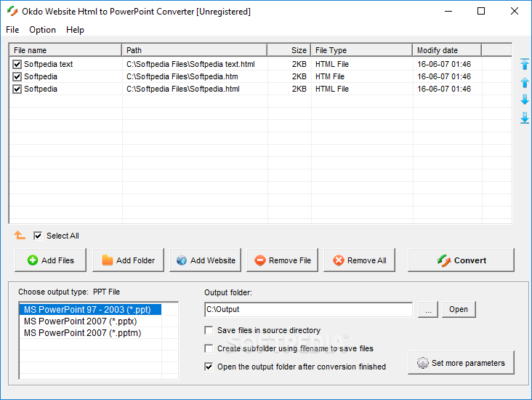Screen dimensions: 532x400
Task: Click Set more parameters button
Action: pos(461,363)
